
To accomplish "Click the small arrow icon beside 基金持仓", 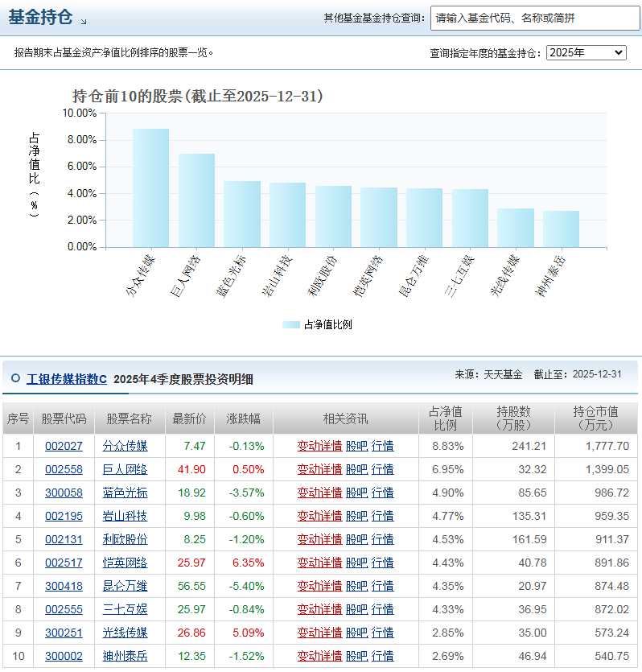I will (x=84, y=21).
